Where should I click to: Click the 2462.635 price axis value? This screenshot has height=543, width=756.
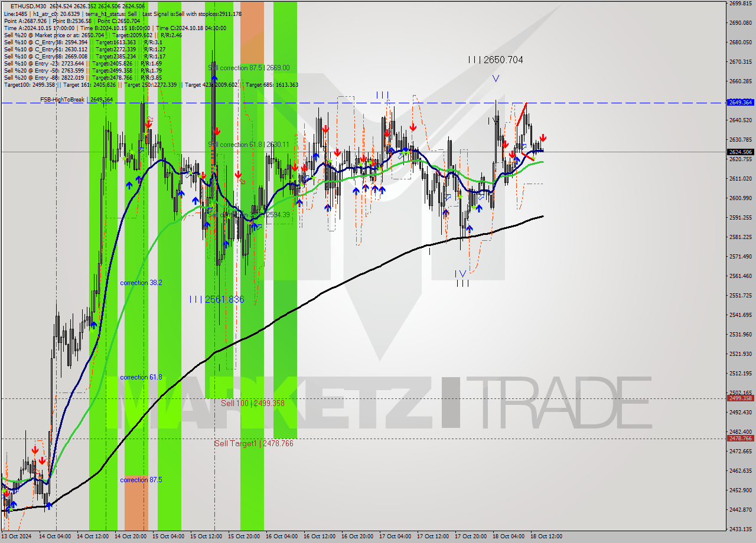[741, 471]
